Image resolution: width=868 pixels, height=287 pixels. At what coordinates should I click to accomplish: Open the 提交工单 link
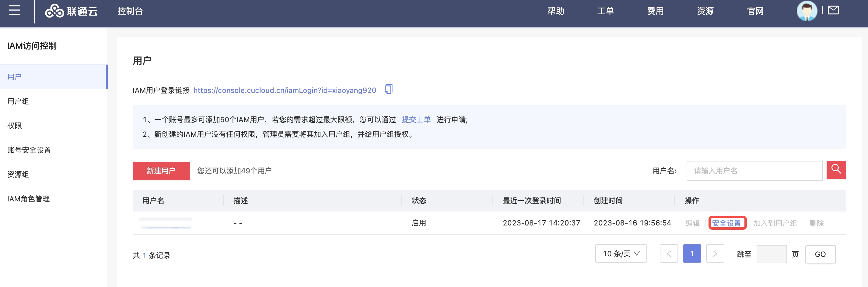[416, 120]
